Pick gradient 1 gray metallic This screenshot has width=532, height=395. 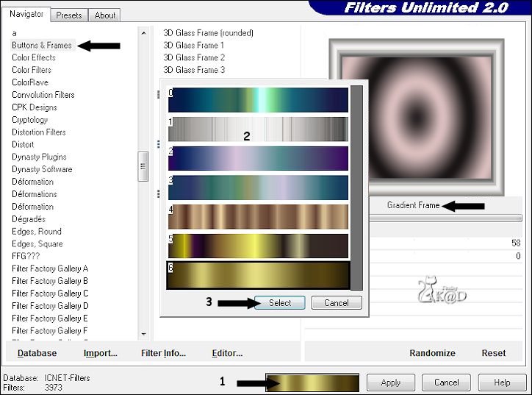pyautogui.click(x=258, y=129)
